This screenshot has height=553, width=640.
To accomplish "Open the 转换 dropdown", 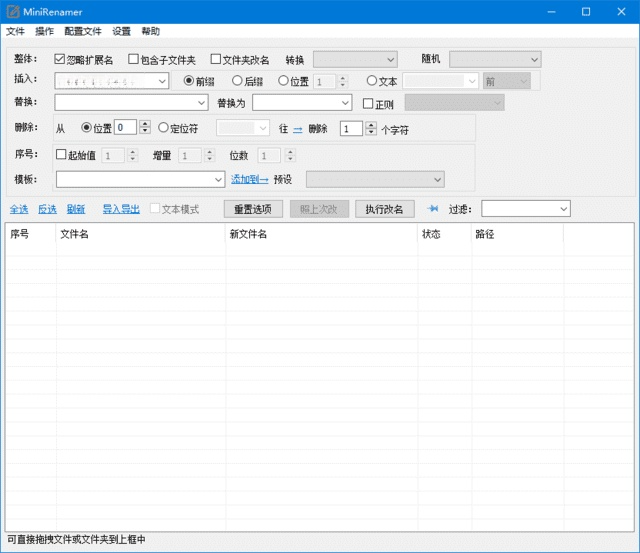I will click(355, 60).
